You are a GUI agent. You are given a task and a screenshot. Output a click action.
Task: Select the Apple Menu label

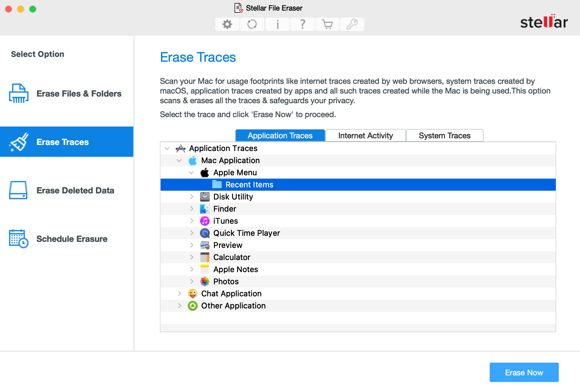click(235, 173)
